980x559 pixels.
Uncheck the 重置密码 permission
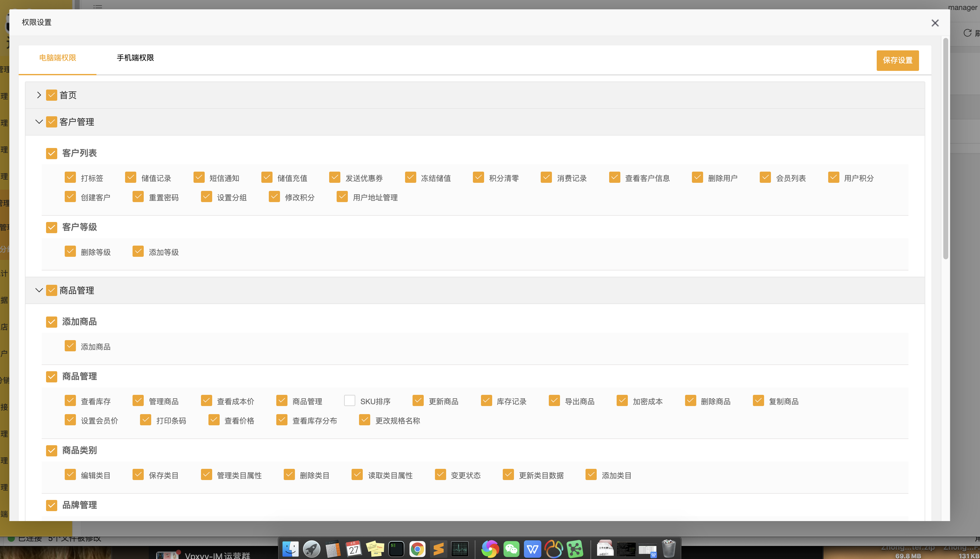(x=138, y=196)
